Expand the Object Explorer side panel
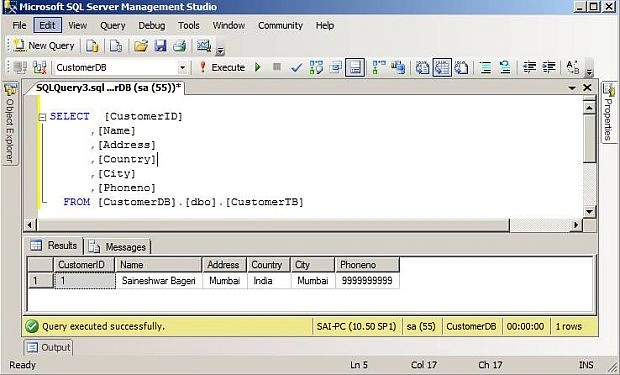This screenshot has height=375, width=620. click(x=10, y=123)
